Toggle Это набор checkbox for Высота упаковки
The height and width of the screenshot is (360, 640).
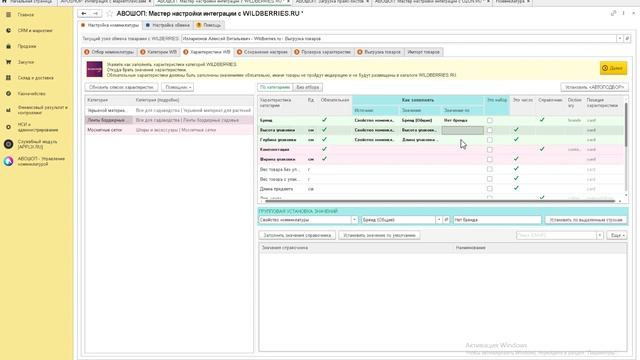coord(490,130)
